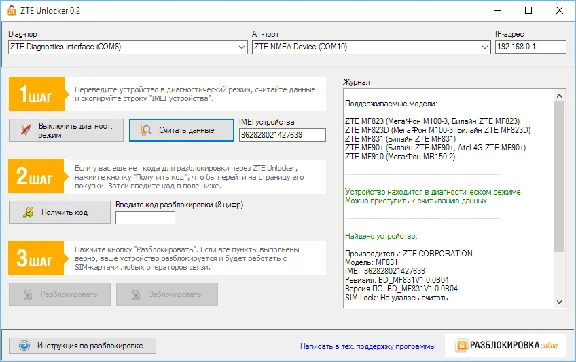
Task: Click the lock icon on Разблокировать button
Action: [28, 294]
